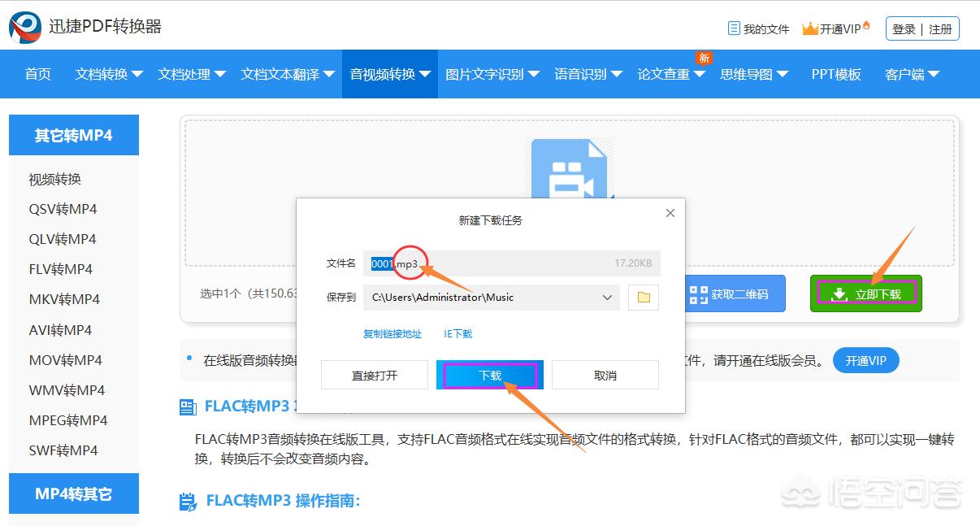Open 我的文件 document icon link
The height and width of the screenshot is (526, 980).
(734, 28)
